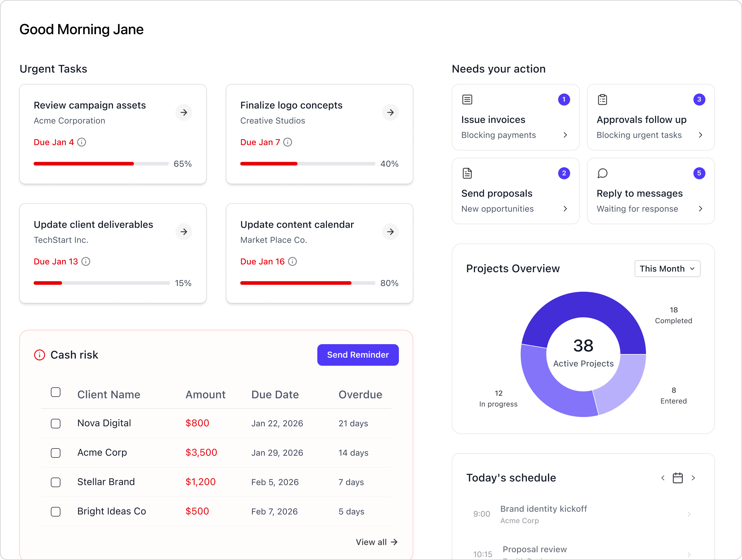Check the Nova Digital row checkbox

[56, 424]
